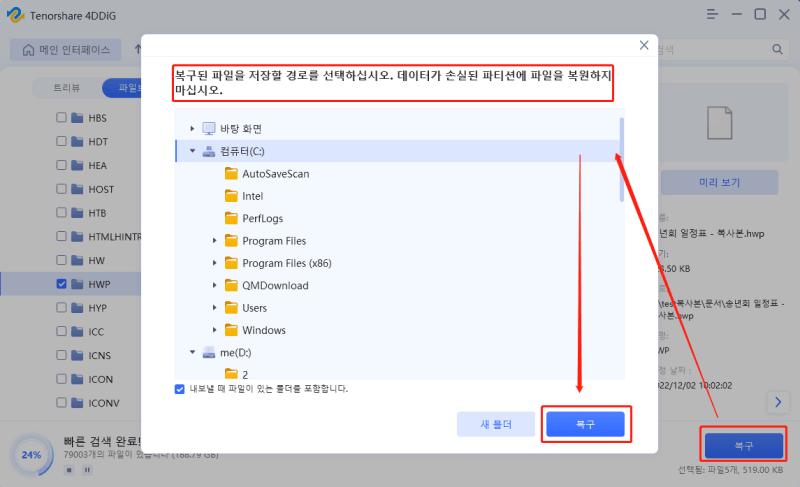Click the Intel folder icon
The width and height of the screenshot is (800, 487).
pyautogui.click(x=231, y=196)
